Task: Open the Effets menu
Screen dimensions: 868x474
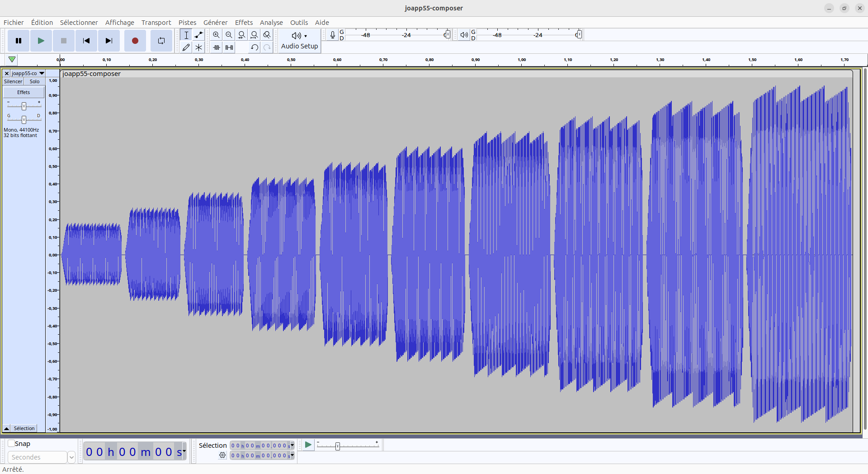Action: pos(244,23)
